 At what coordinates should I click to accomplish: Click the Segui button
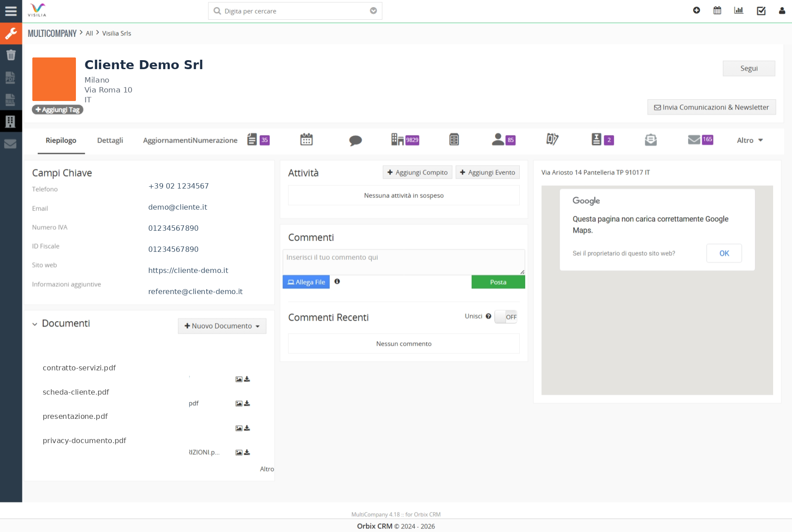tap(749, 68)
